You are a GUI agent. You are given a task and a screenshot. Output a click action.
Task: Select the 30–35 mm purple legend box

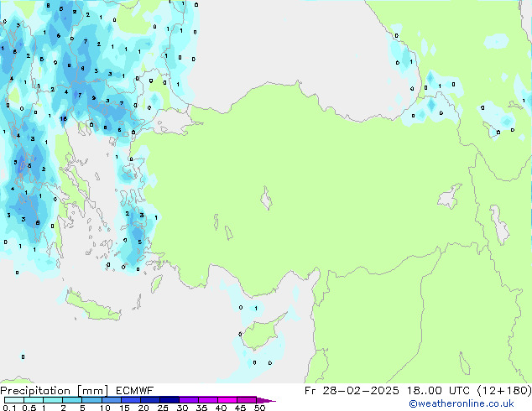point(189,400)
